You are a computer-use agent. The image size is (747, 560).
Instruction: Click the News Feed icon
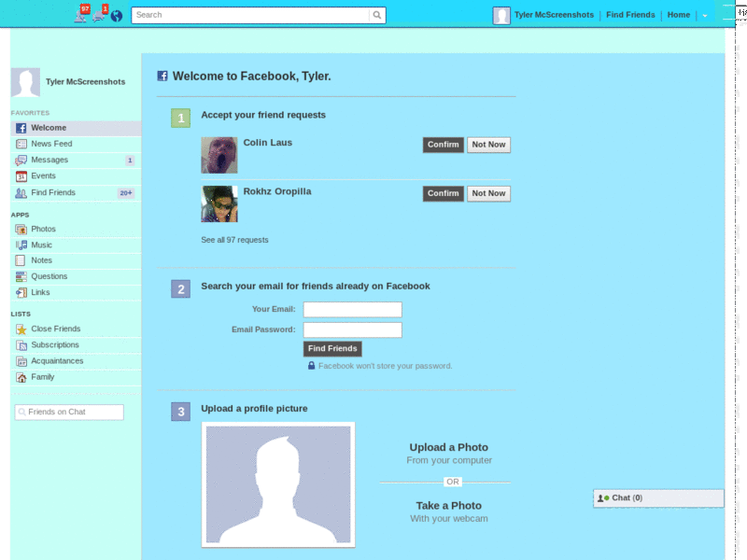21,144
